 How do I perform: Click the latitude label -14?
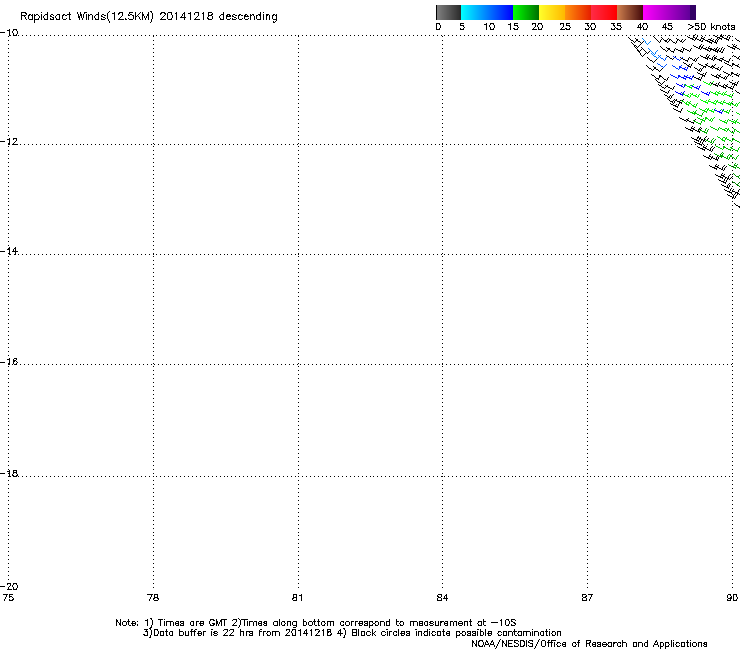point(9,251)
